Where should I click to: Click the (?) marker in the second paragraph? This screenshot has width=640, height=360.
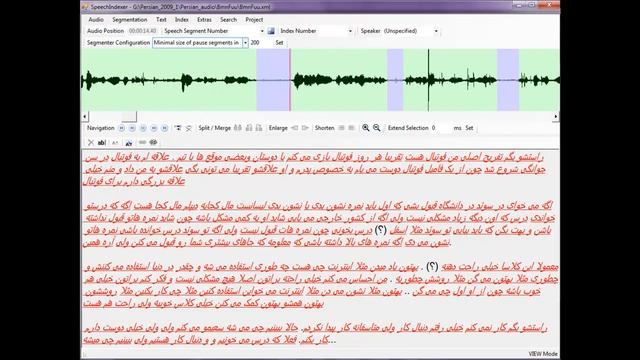pyautogui.click(x=380, y=230)
